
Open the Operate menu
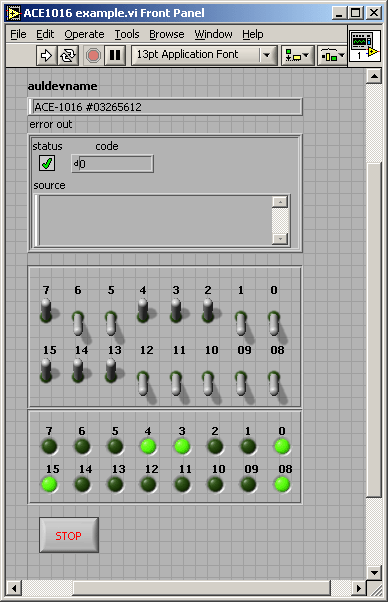pos(84,34)
